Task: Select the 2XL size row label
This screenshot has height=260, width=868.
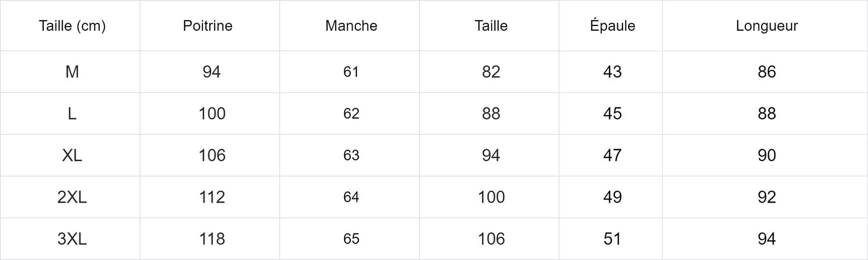Action: pyautogui.click(x=72, y=197)
